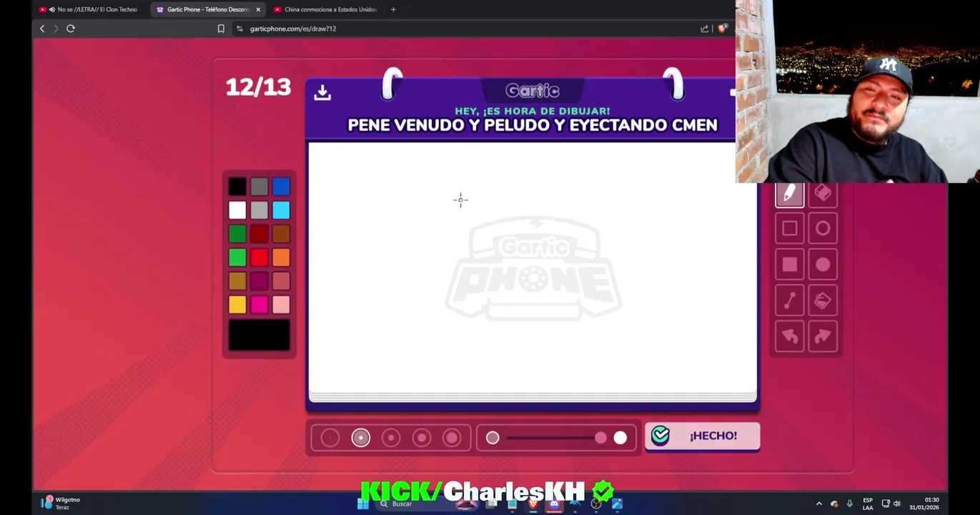
Task: Select the eraser tool
Action: [823, 194]
